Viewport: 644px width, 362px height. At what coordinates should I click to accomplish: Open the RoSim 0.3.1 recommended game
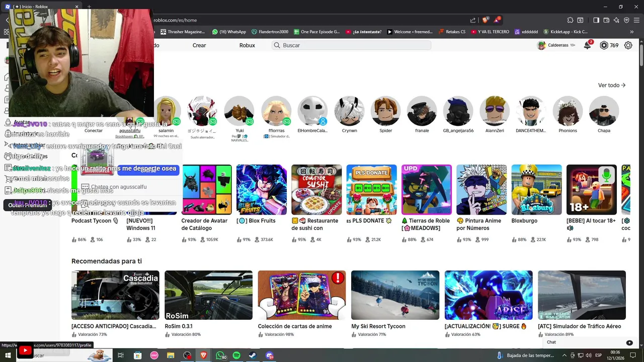208,295
